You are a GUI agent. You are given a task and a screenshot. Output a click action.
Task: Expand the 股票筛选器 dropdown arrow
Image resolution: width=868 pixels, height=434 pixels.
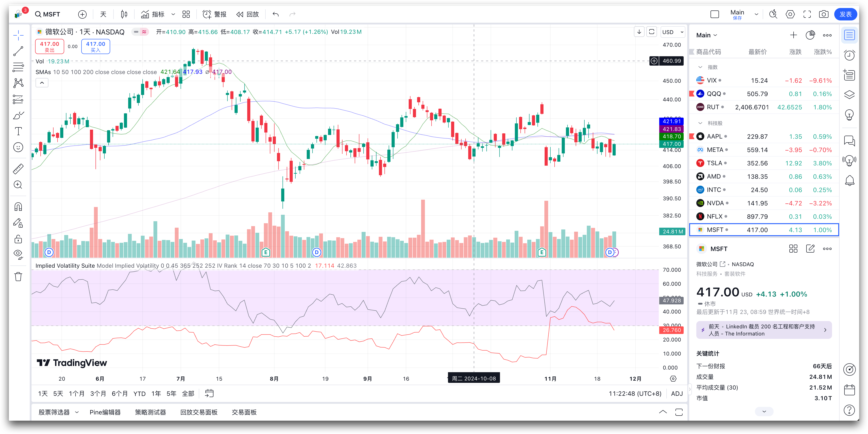point(77,412)
